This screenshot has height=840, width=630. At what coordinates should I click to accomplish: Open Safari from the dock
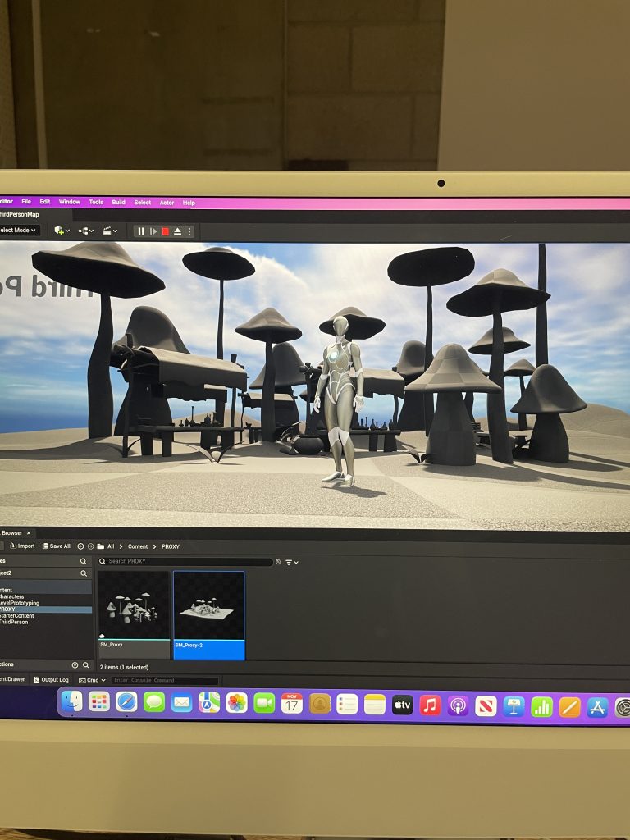[126, 702]
